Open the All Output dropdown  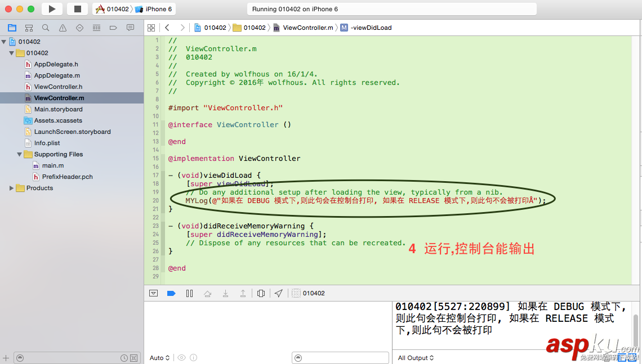(x=416, y=357)
